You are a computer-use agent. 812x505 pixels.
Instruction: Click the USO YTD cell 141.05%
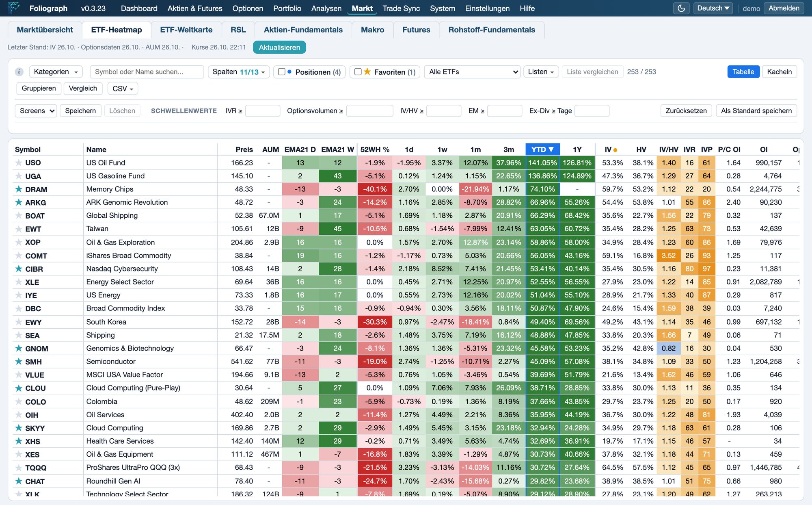coord(542,163)
